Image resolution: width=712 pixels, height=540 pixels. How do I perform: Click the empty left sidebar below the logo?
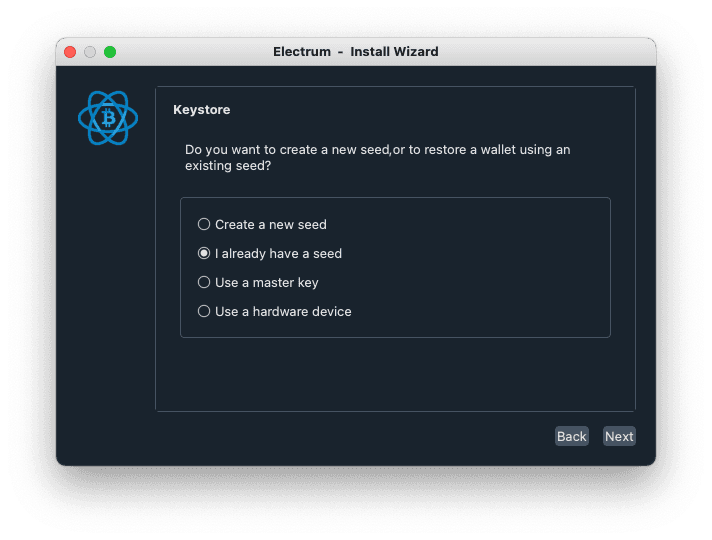click(x=106, y=300)
